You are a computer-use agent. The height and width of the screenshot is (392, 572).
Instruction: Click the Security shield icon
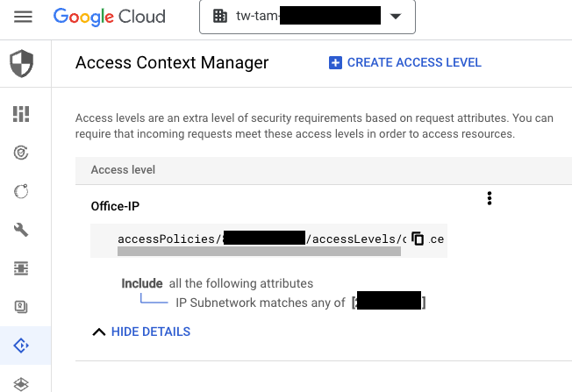pyautogui.click(x=21, y=63)
